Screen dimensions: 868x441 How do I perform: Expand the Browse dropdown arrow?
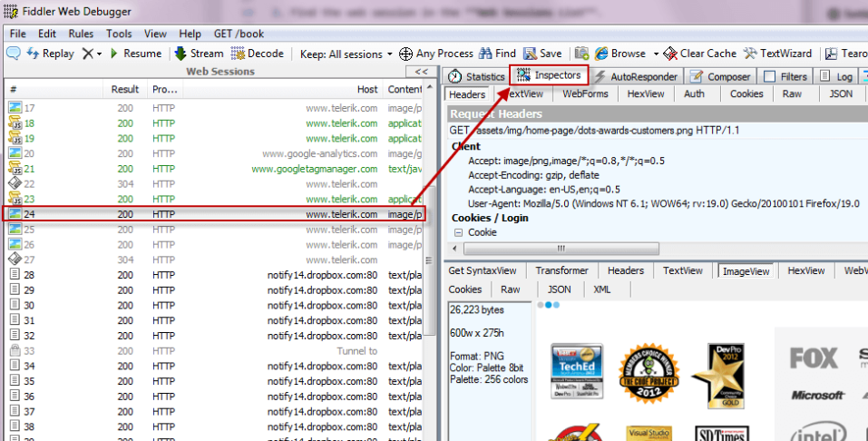tap(653, 54)
